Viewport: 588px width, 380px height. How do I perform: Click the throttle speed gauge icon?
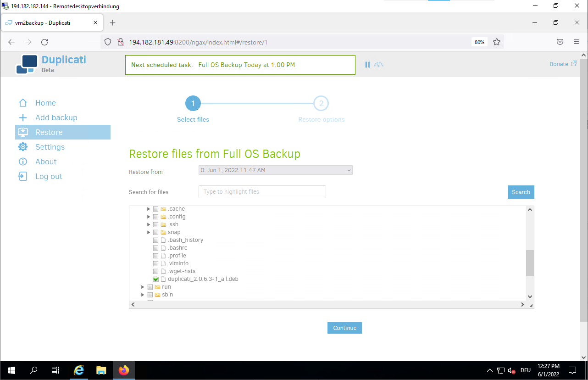378,65
